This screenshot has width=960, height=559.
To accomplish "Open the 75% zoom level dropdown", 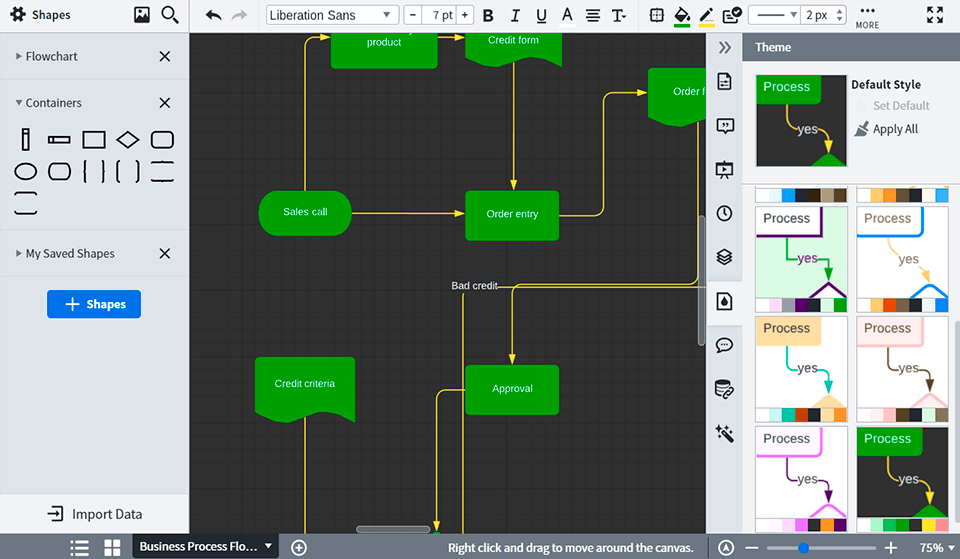I will pos(936,547).
